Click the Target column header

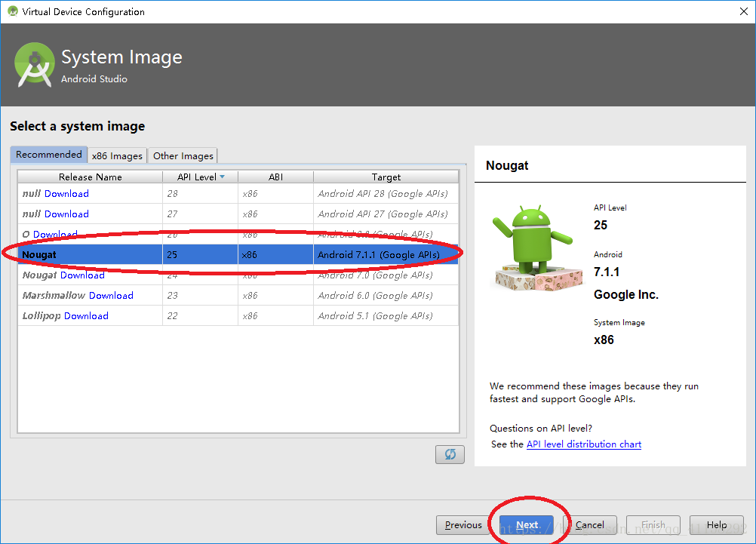pyautogui.click(x=386, y=177)
